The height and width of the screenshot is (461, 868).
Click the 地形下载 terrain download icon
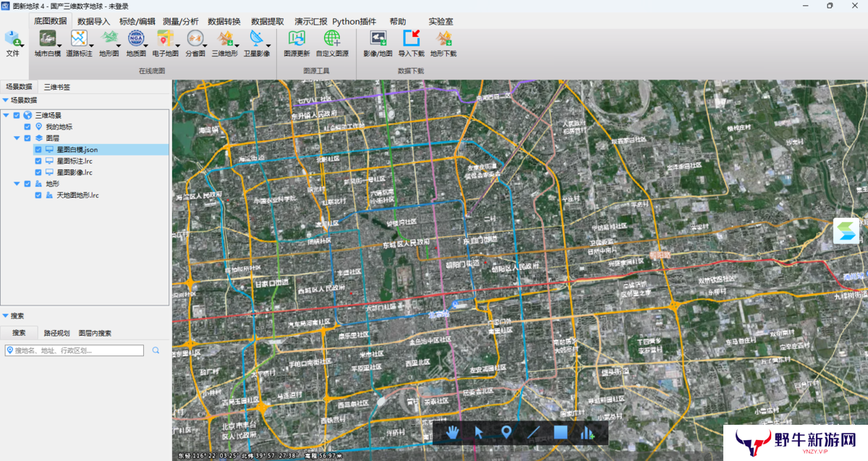click(443, 38)
